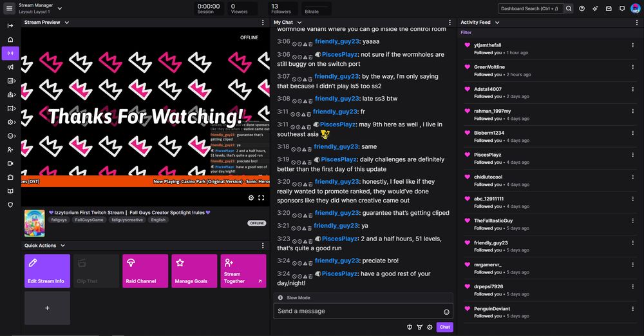Viewport: 644px width, 336px height.
Task: Focus the Dashboard Search field
Action: coord(531,8)
